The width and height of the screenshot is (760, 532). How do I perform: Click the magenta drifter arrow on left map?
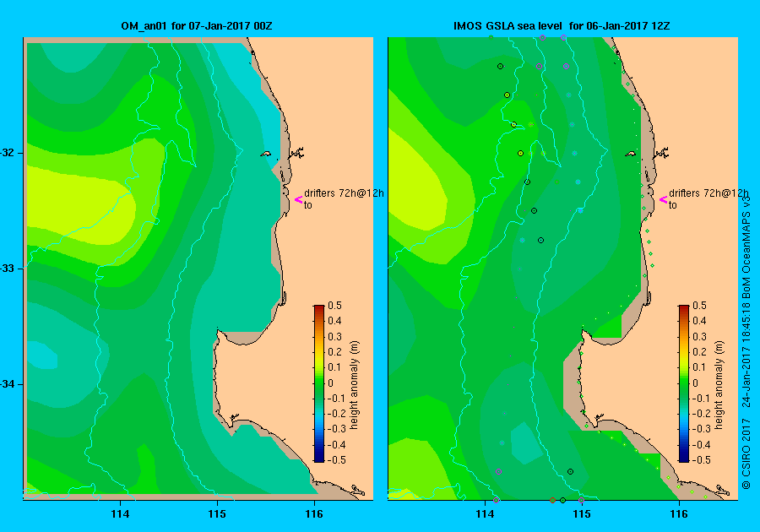pyautogui.click(x=299, y=199)
